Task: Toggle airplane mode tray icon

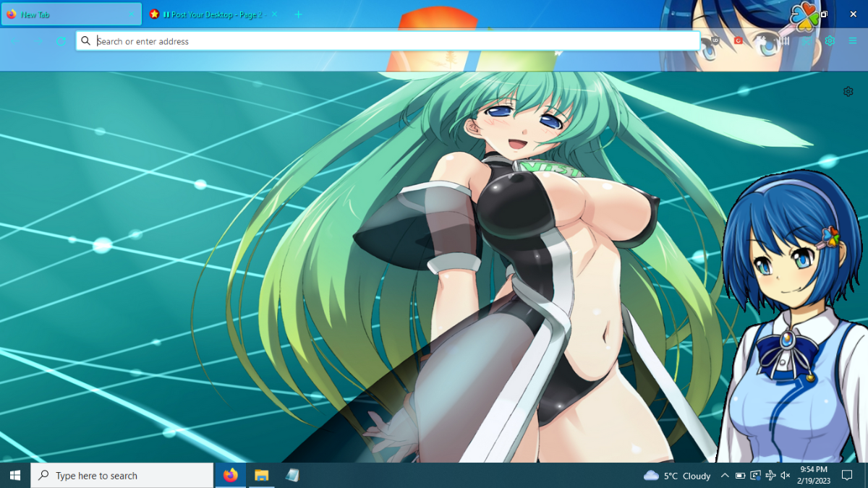Action: click(x=770, y=475)
